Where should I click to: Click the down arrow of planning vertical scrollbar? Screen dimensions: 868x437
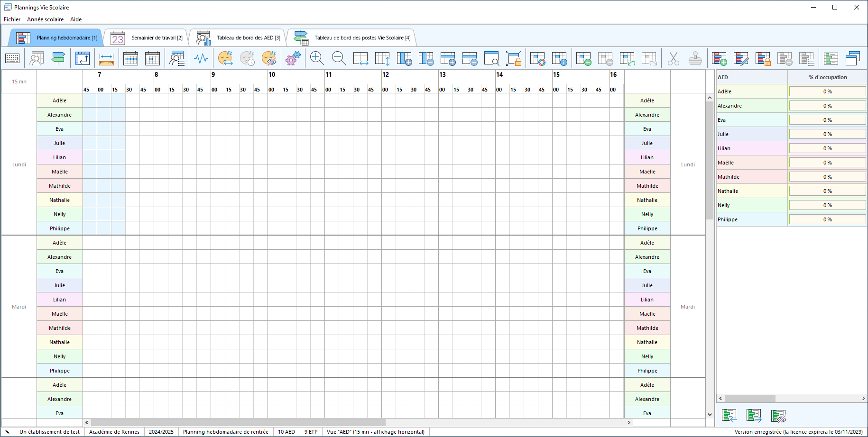pyautogui.click(x=710, y=415)
